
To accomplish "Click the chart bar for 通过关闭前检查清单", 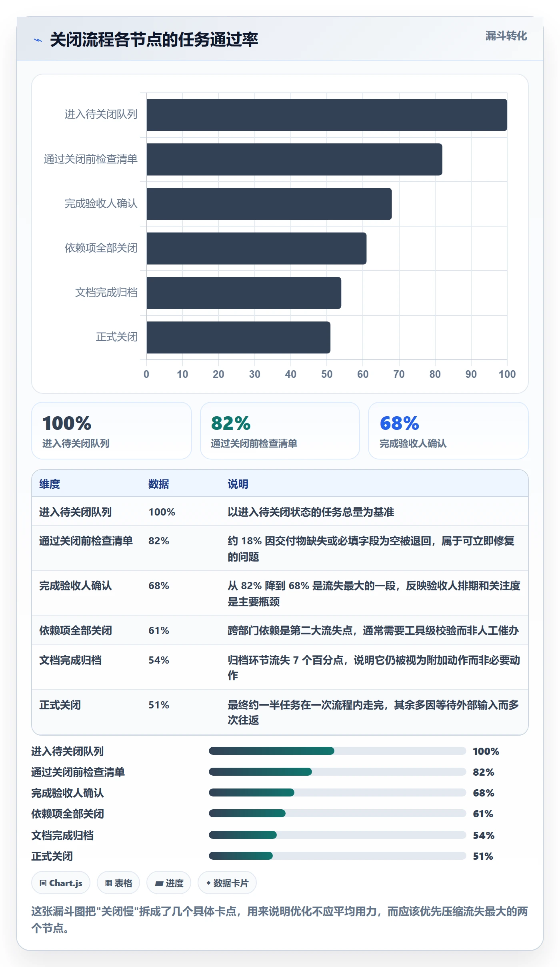I will tap(294, 159).
